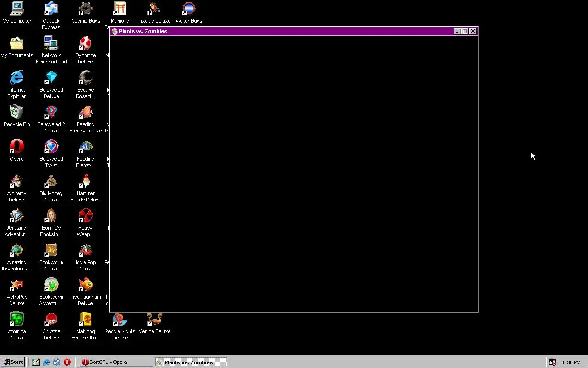Open Network Neighborhood icon

coord(51,50)
